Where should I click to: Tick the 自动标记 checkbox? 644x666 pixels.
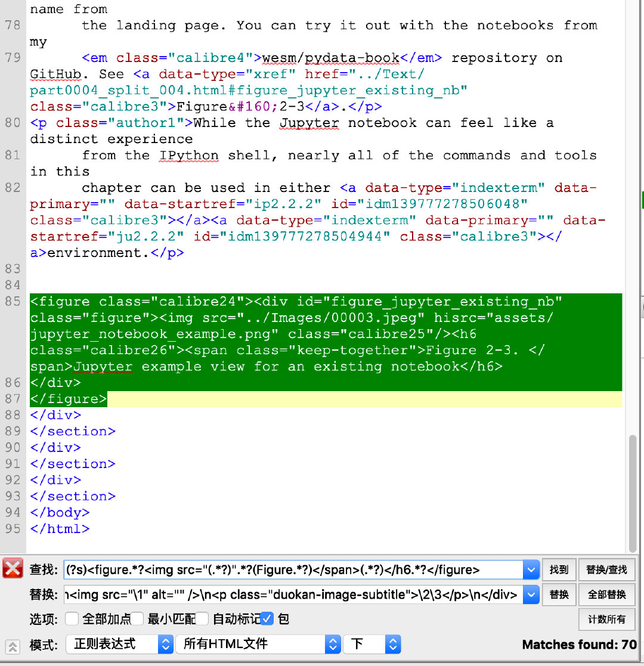202,619
